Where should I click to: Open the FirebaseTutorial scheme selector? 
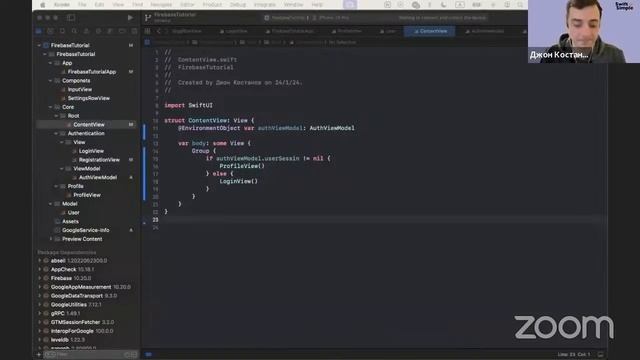284,18
